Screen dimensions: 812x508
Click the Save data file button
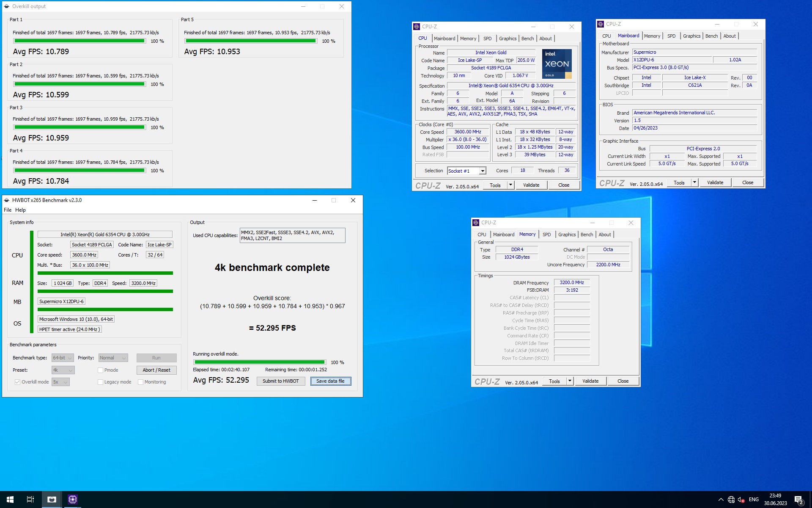point(330,381)
